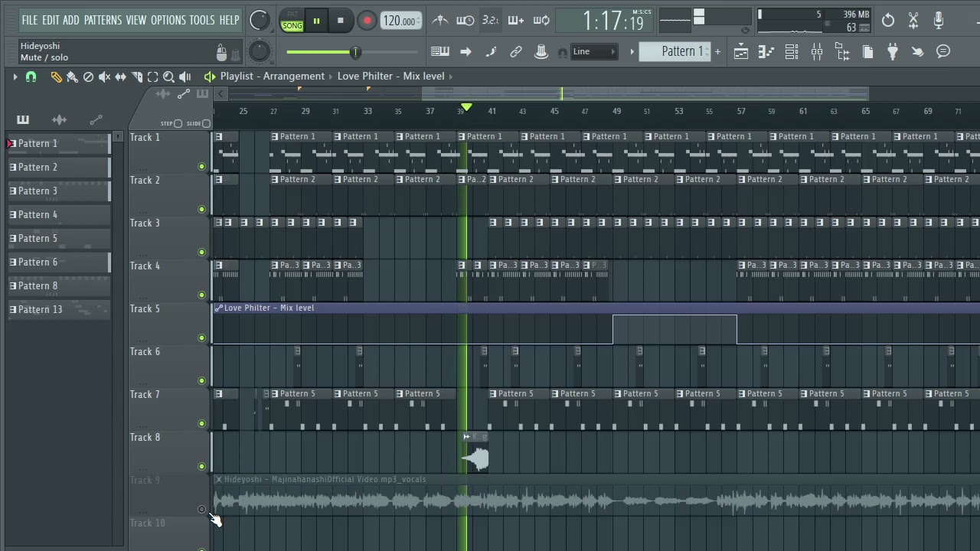Open the FILE menu
The width and height of the screenshot is (980, 551).
tap(30, 20)
